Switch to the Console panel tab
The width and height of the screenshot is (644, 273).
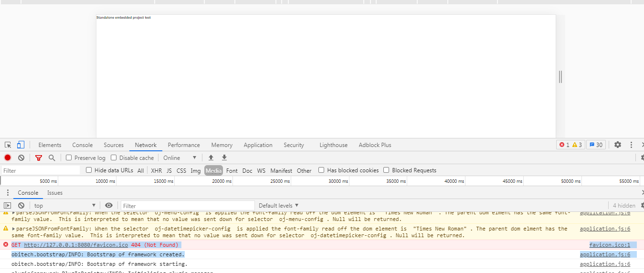pos(83,145)
